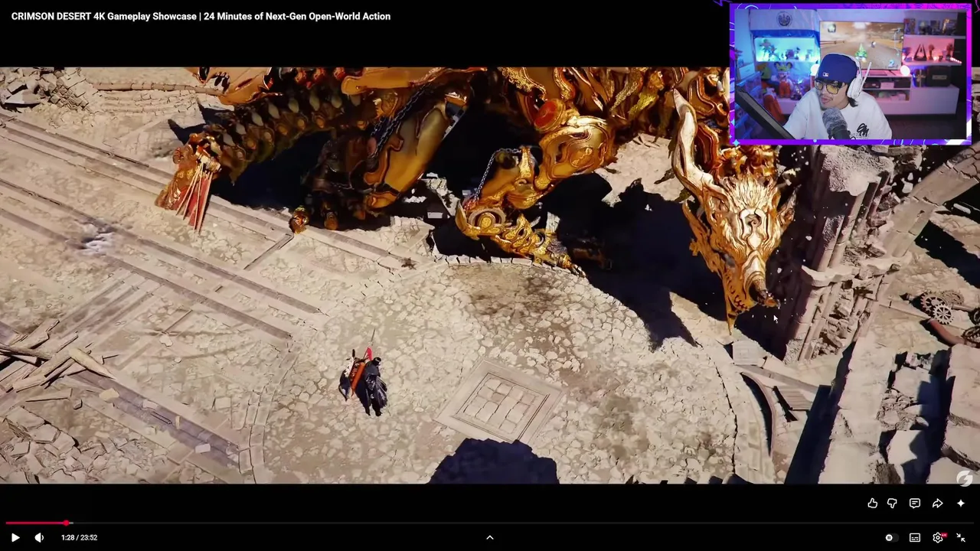Screen dimensions: 980x551
Task: Exit fullscreen mode
Action: pos(961,537)
